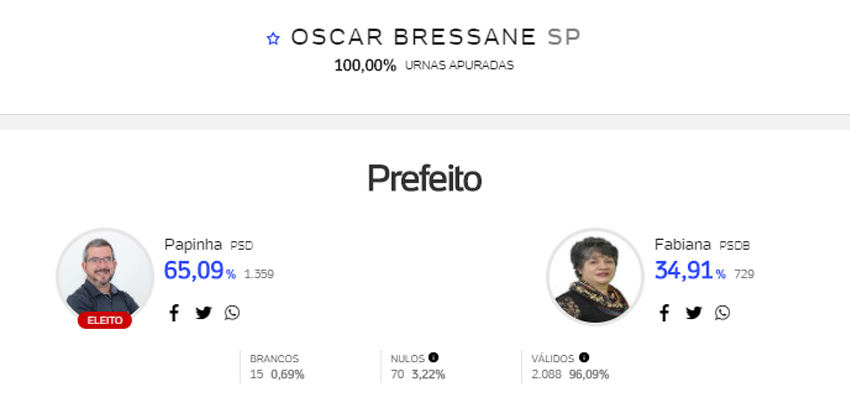Image resolution: width=850 pixels, height=410 pixels.
Task: Share Papinha's result via WhatsApp
Action: [232, 313]
